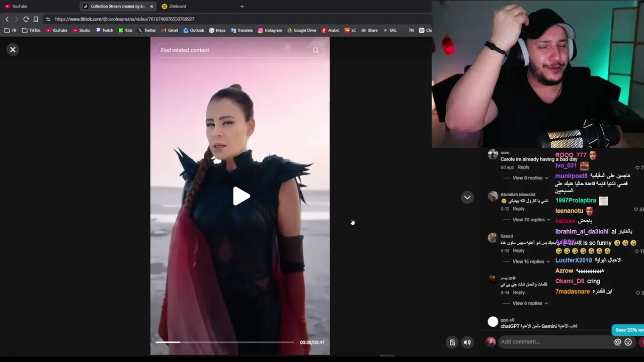Click username LuciferX2018 in stream chat
The height and width of the screenshot is (362, 644).
click(x=574, y=260)
